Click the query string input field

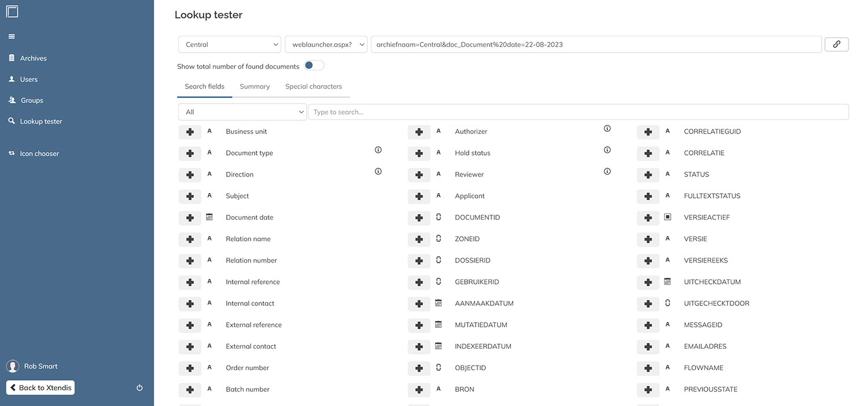[596, 45]
